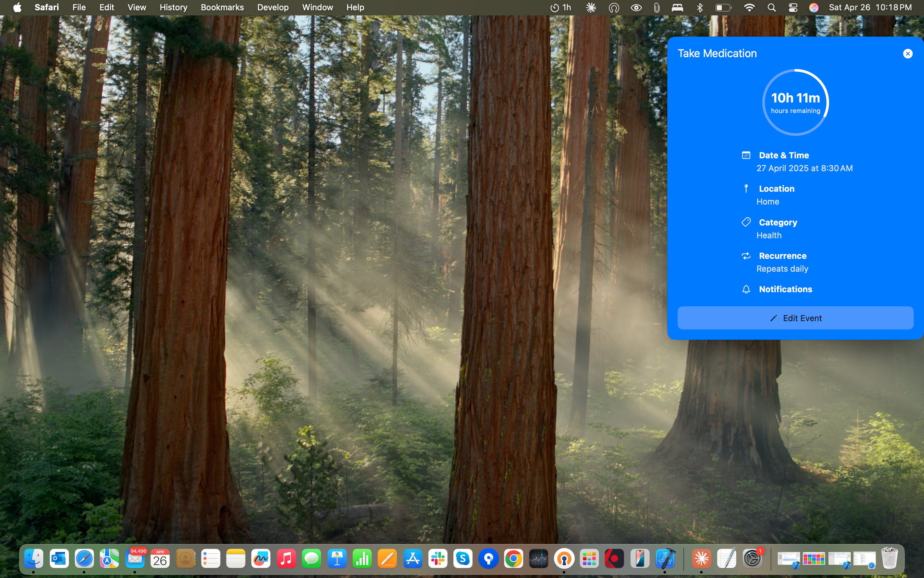Open Keynote from the Dock
924x578 pixels.
click(x=337, y=559)
